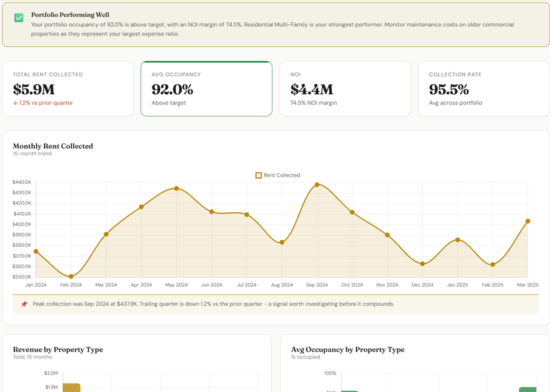Click the Jan 2025 data point
Image resolution: width=550 pixels, height=392 pixels.
point(458,240)
